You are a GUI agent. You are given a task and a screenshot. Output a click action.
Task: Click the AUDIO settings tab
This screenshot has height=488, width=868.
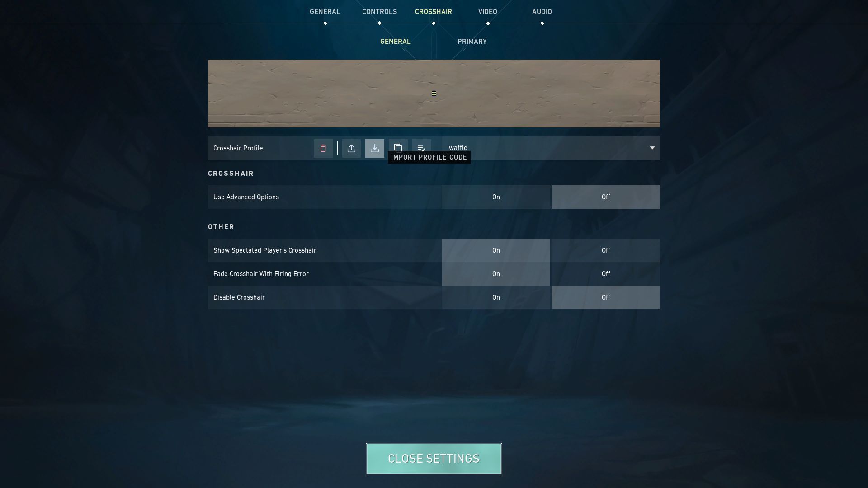[541, 12]
